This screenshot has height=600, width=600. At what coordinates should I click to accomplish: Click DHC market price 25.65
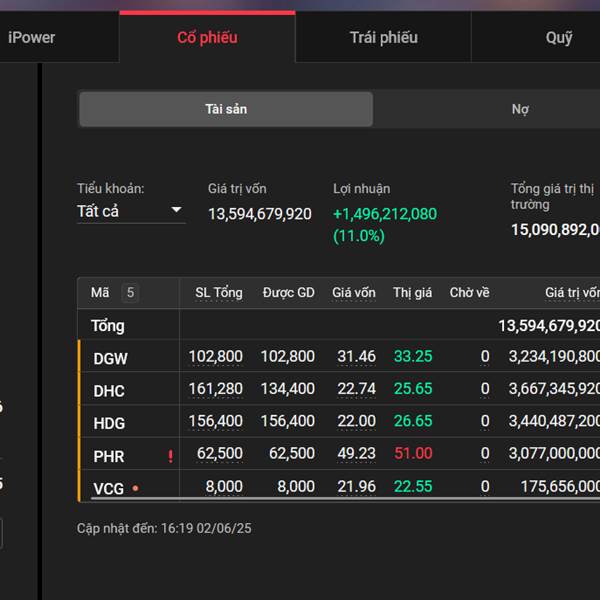click(x=413, y=388)
